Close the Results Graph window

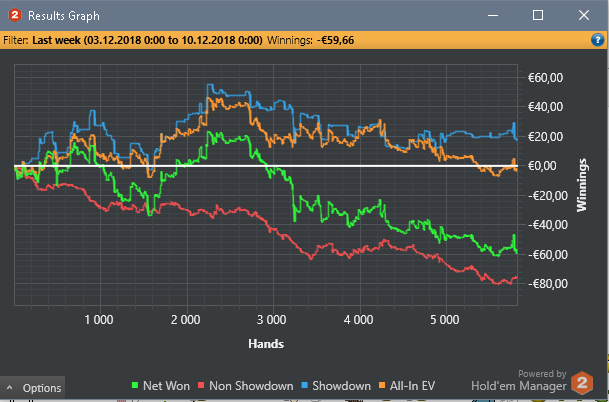point(584,16)
